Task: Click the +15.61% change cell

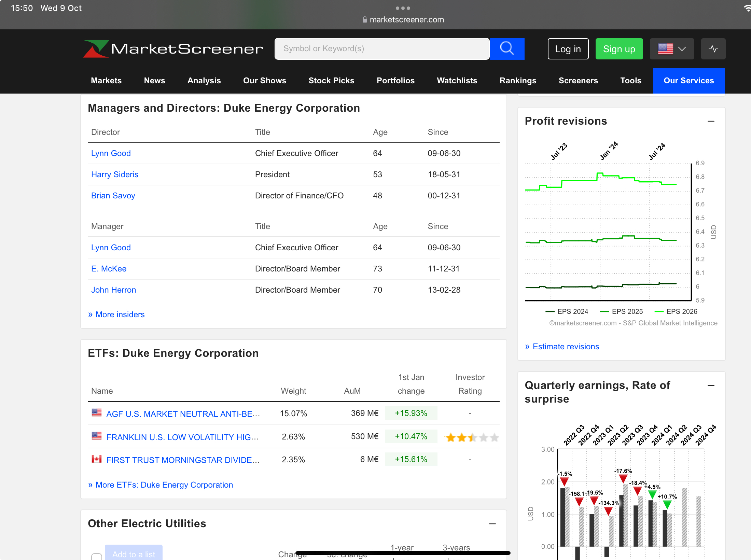Action: coord(411,459)
